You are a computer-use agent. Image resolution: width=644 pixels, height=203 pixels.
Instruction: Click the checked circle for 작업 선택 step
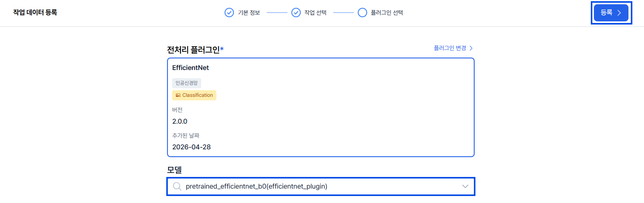coord(296,13)
